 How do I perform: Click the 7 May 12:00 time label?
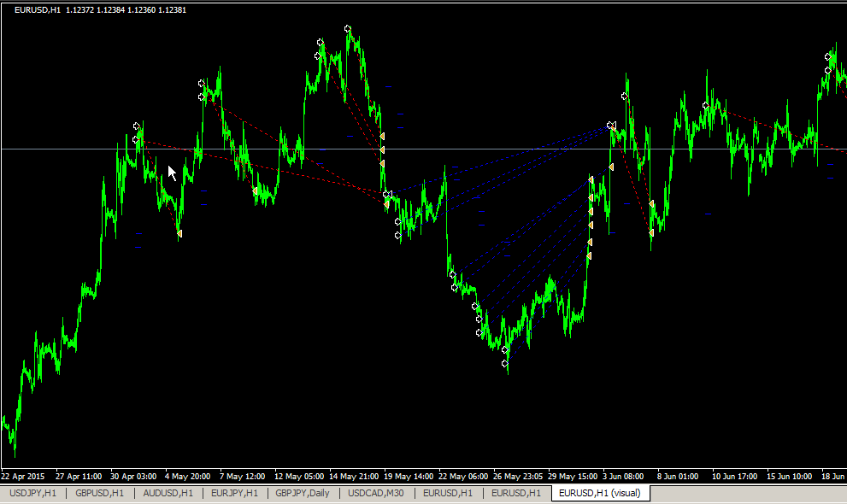[x=242, y=477]
